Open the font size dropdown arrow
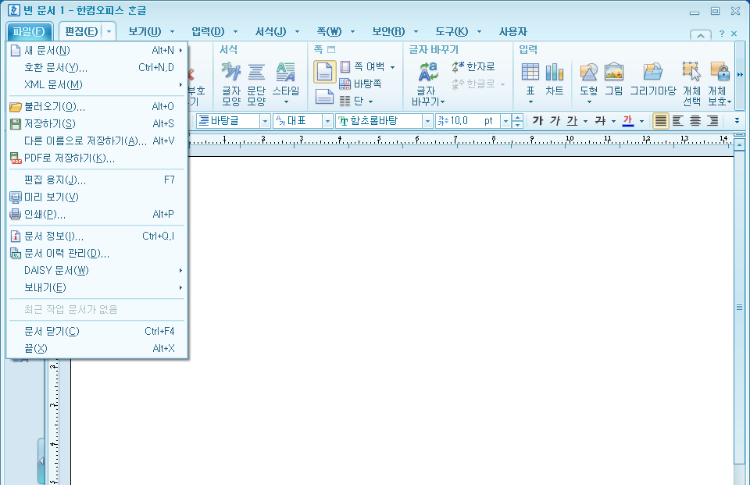750x485 pixels. coord(506,121)
